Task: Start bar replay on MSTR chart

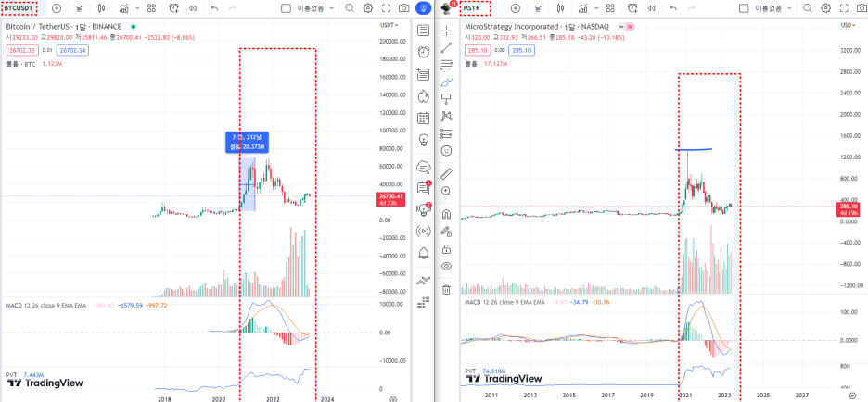Action: coord(652,8)
